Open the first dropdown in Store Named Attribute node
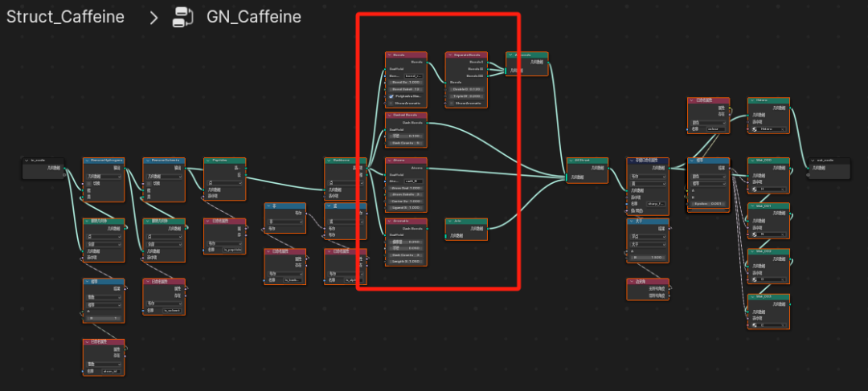The width and height of the screenshot is (868, 391). point(648,177)
